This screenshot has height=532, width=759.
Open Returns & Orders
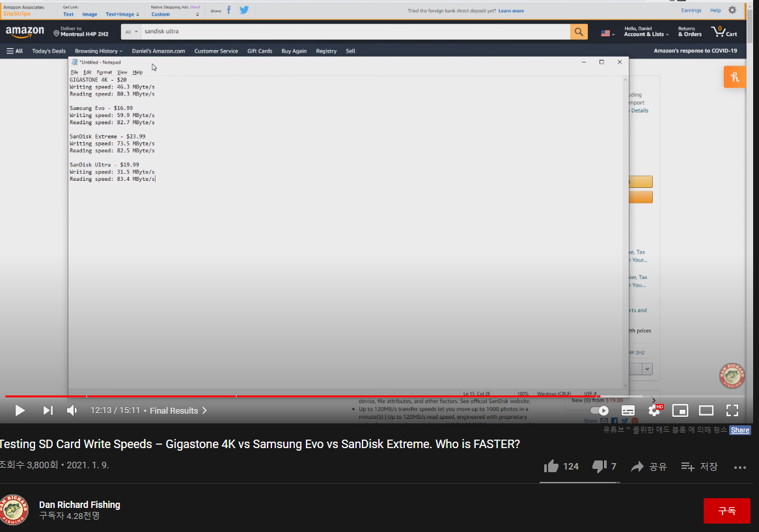[689, 32]
